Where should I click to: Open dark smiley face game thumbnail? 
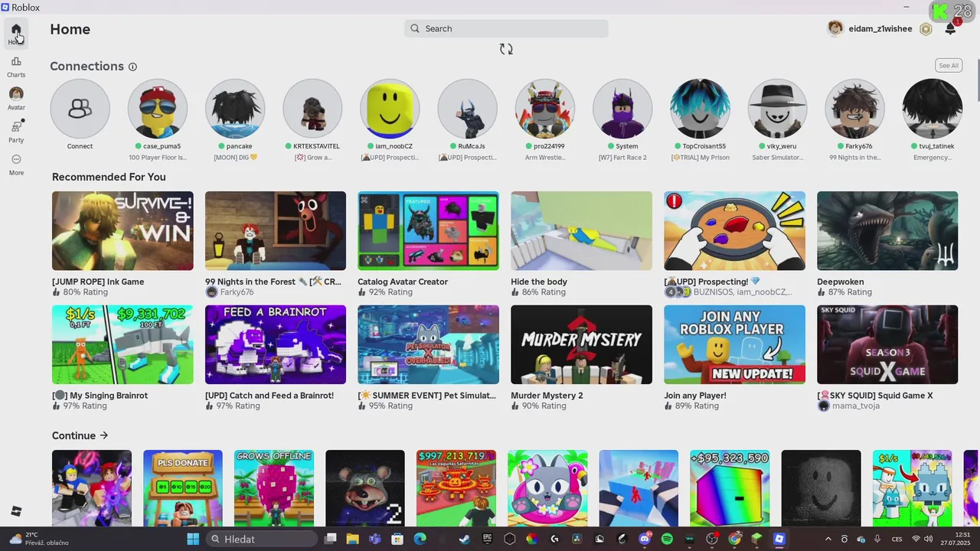pos(821,488)
